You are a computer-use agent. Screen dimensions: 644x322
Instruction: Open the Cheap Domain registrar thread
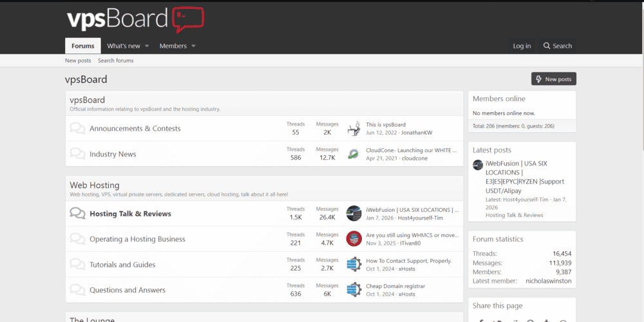[x=395, y=287]
